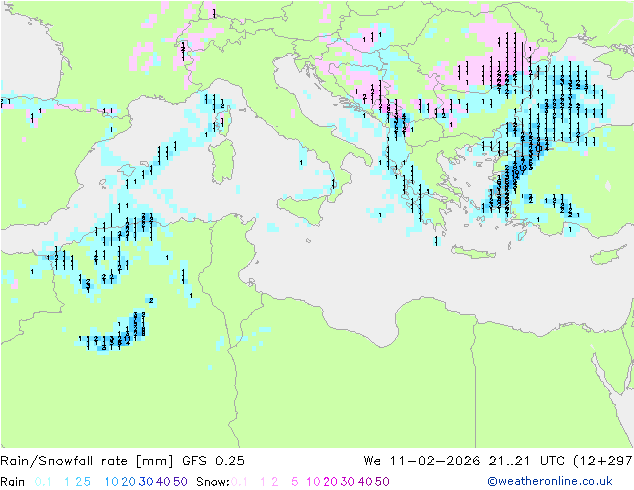Screen dimensions: 634x490
Task: Select the snow legend value 50
Action: (383, 482)
